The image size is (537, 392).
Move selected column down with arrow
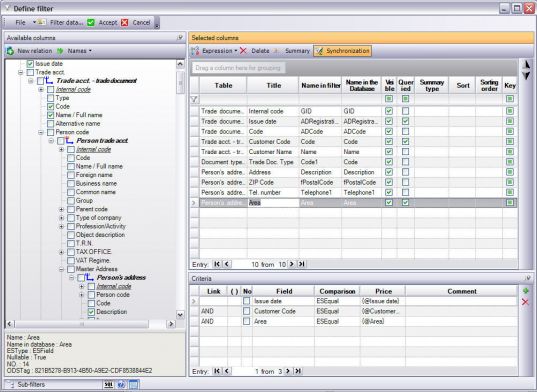pyautogui.click(x=527, y=75)
